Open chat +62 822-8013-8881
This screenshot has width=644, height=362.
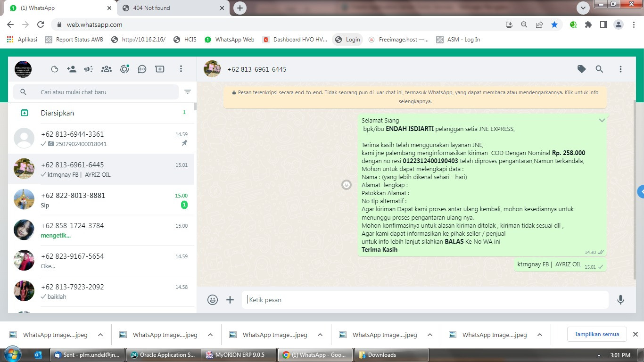point(101,200)
